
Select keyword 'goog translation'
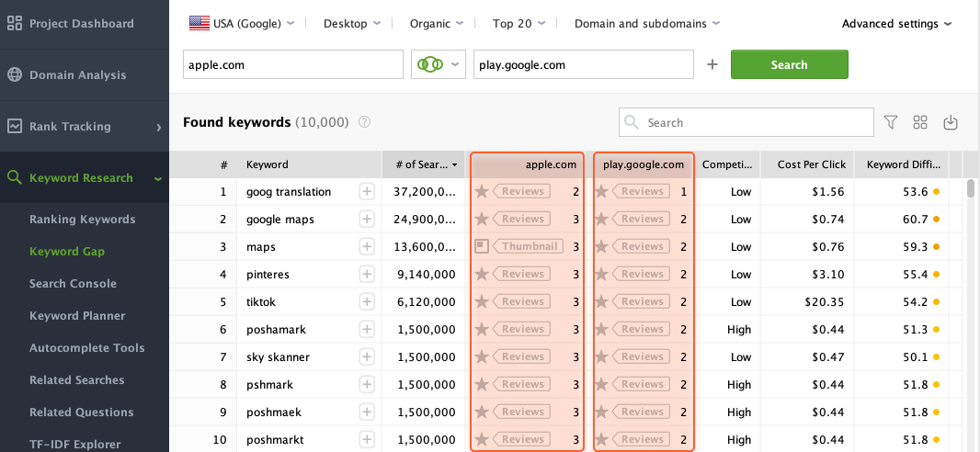tap(288, 192)
